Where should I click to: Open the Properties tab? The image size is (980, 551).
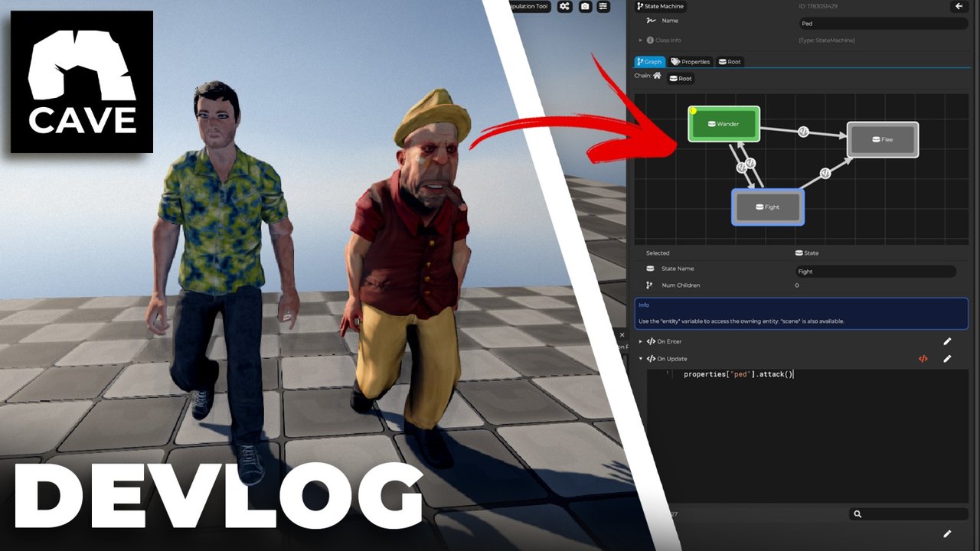tap(691, 61)
